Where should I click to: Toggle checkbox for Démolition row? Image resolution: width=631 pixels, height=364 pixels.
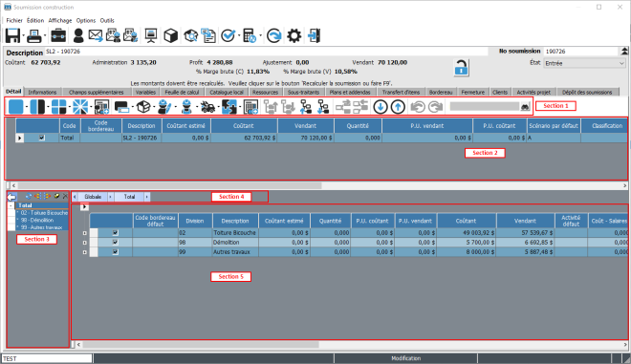coord(115,242)
